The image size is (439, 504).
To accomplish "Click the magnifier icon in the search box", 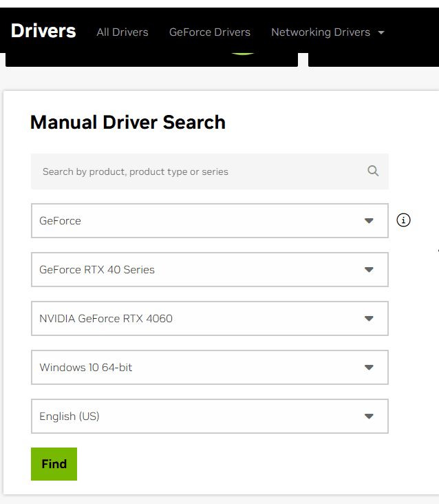I will [373, 171].
